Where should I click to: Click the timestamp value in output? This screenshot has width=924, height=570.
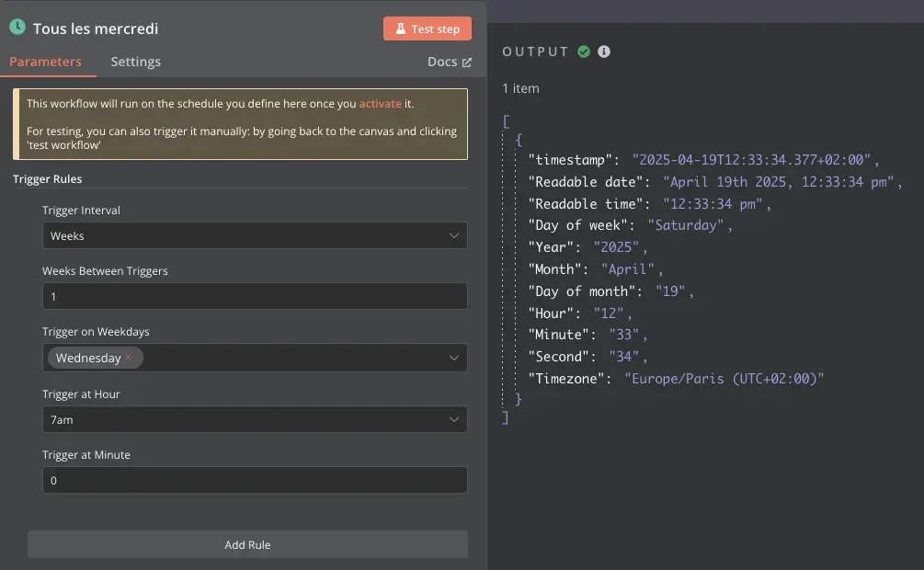coord(751,160)
